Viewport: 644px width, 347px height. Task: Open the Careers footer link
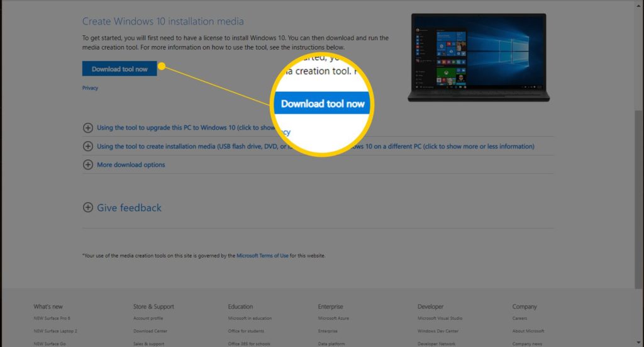coord(519,318)
